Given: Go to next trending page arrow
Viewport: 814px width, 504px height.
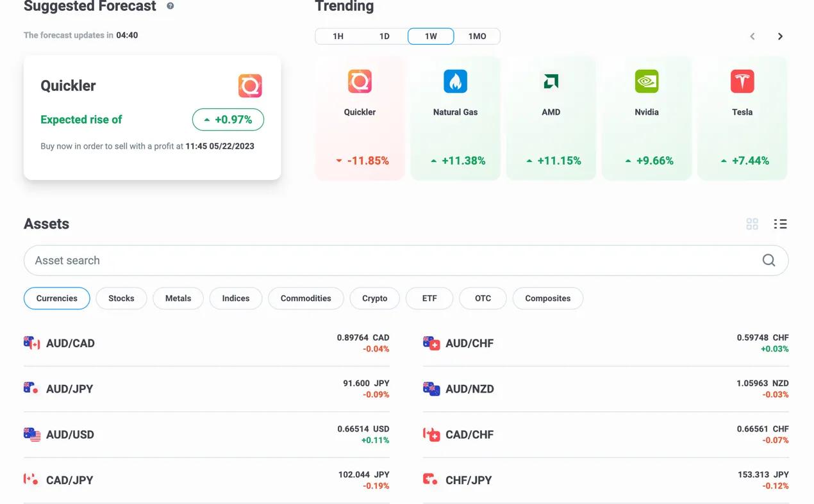Looking at the screenshot, I should click(780, 37).
